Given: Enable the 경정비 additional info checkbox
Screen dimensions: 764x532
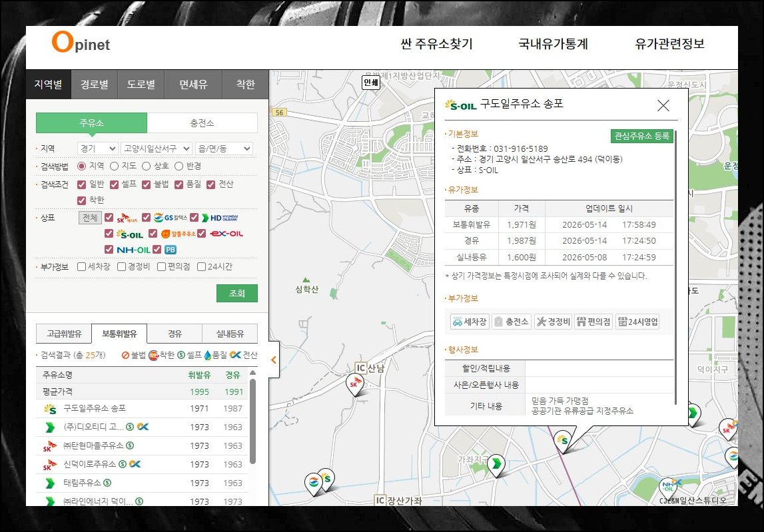Looking at the screenshot, I should click(121, 266).
